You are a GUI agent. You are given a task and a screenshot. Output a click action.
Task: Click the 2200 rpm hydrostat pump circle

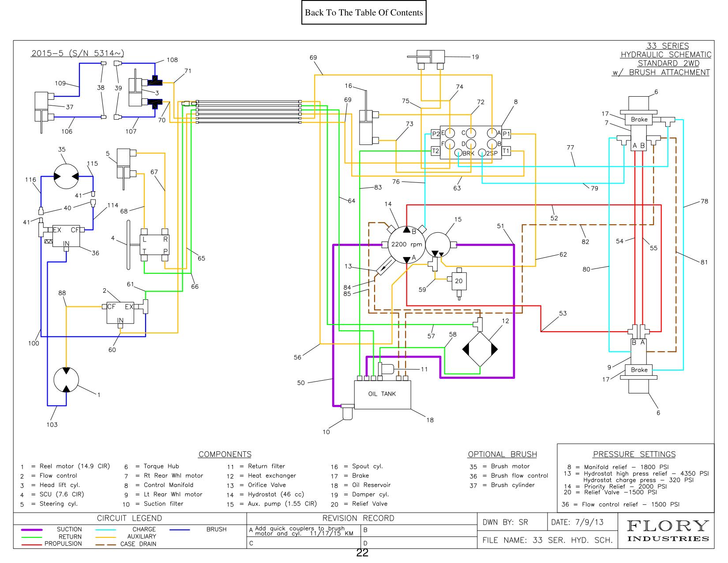(406, 244)
